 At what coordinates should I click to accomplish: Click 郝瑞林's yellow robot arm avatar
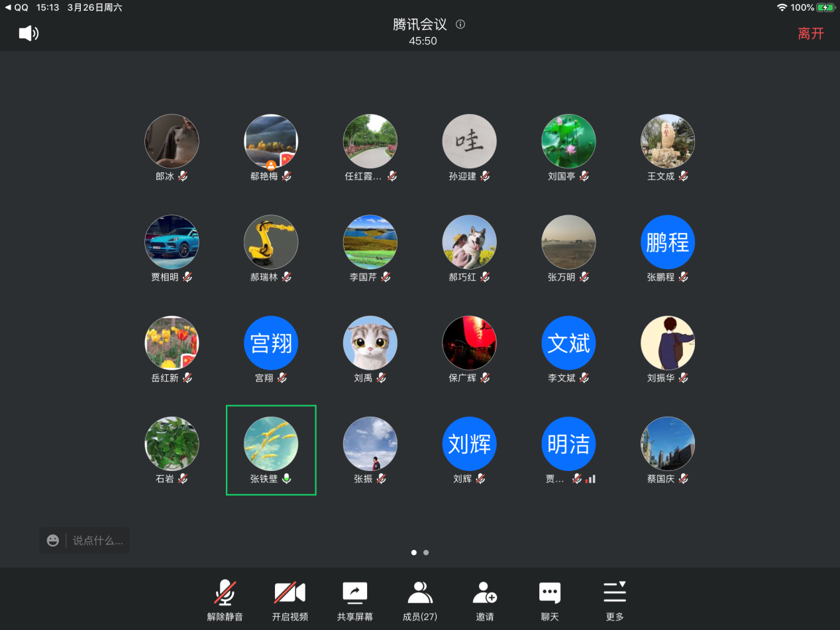click(271, 242)
